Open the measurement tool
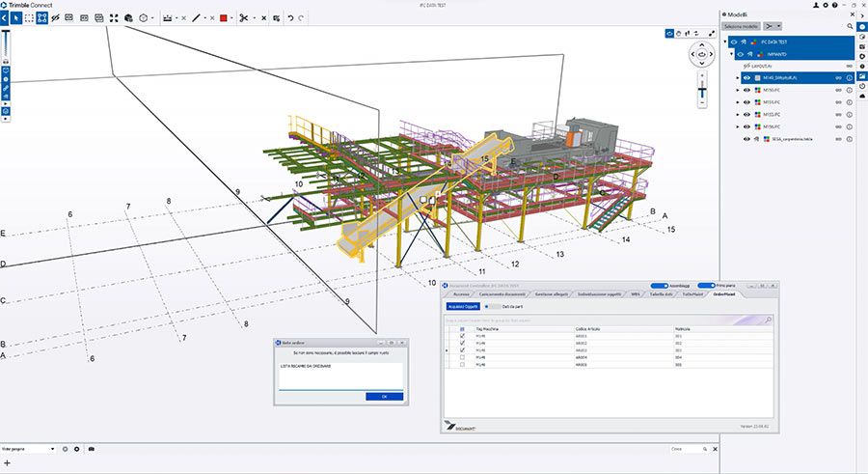This screenshot has height=474, width=868. pos(168,17)
